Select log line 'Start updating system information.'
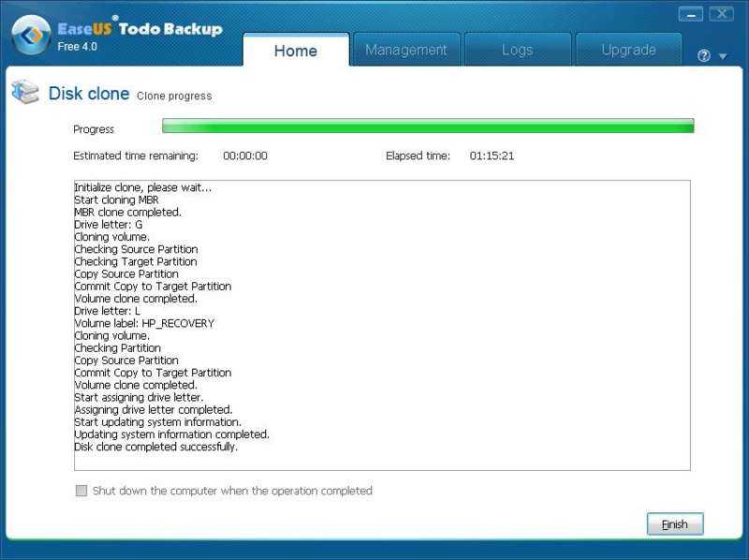This screenshot has width=749, height=560. [x=157, y=422]
